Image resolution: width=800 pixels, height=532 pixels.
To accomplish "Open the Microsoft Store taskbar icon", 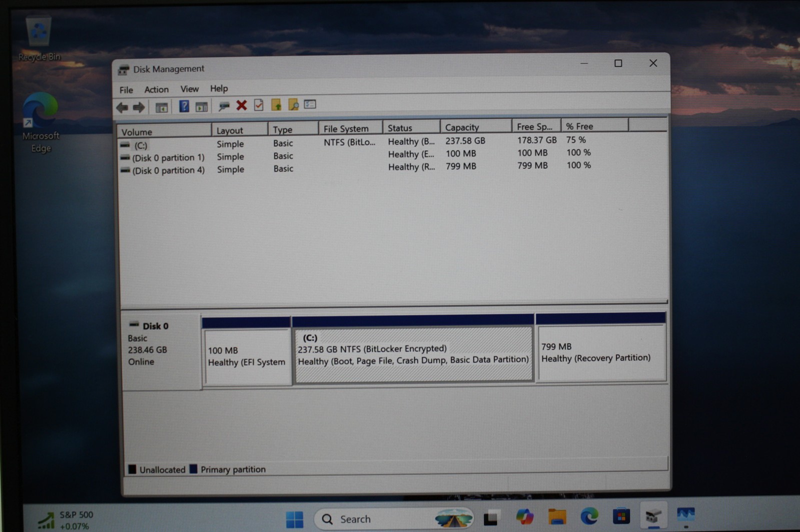I will click(x=621, y=515).
